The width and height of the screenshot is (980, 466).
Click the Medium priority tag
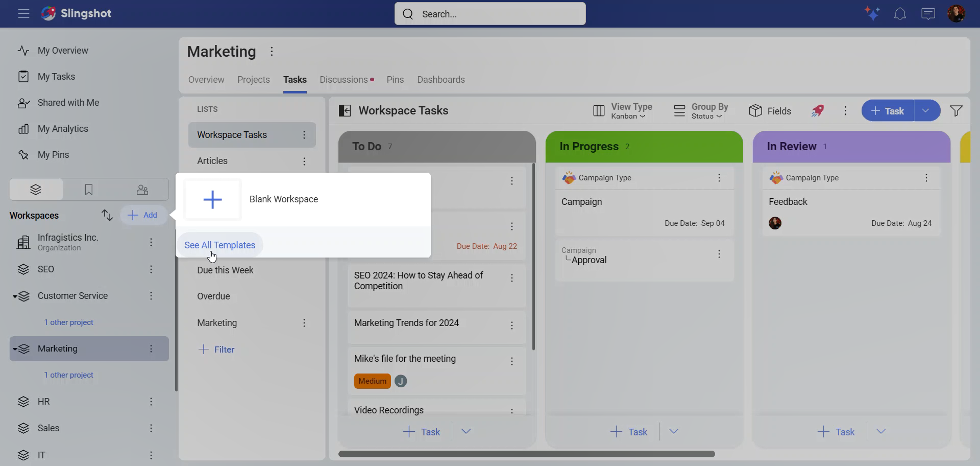[372, 381]
